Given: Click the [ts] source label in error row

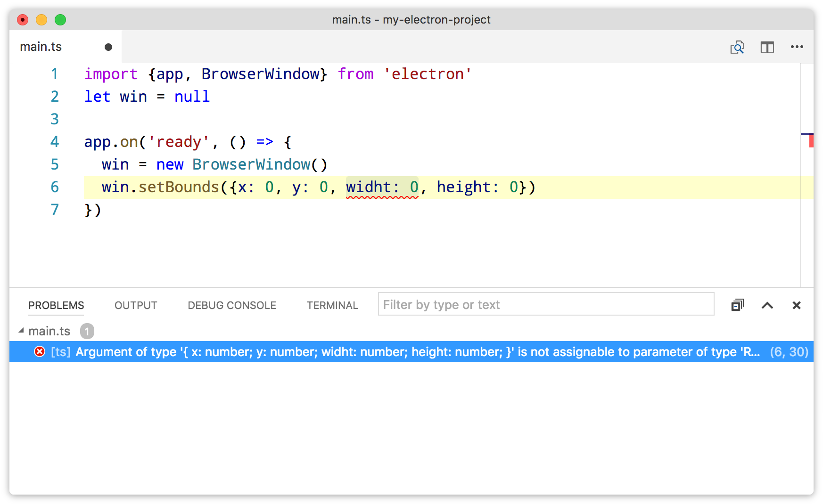Looking at the screenshot, I should tap(61, 352).
